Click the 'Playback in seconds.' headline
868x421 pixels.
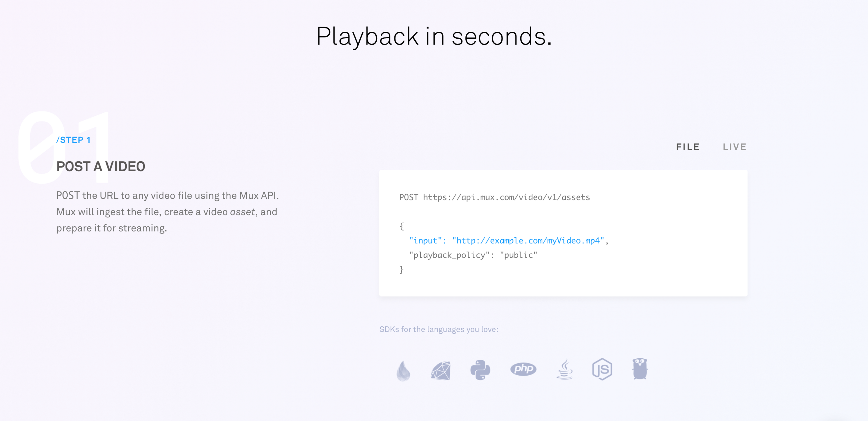(x=434, y=36)
